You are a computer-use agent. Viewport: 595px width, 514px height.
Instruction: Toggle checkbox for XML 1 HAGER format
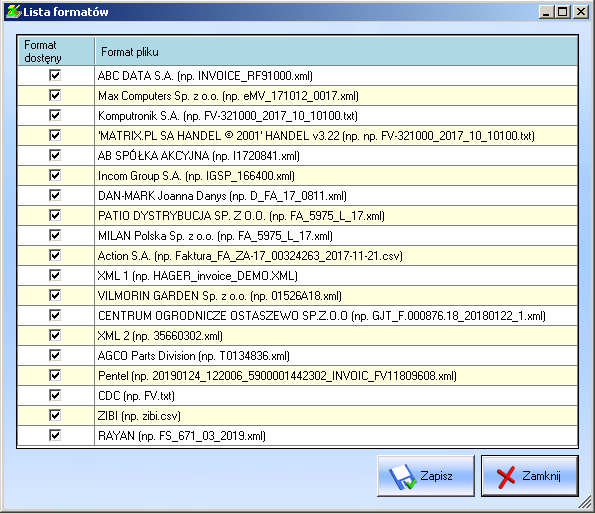click(55, 275)
